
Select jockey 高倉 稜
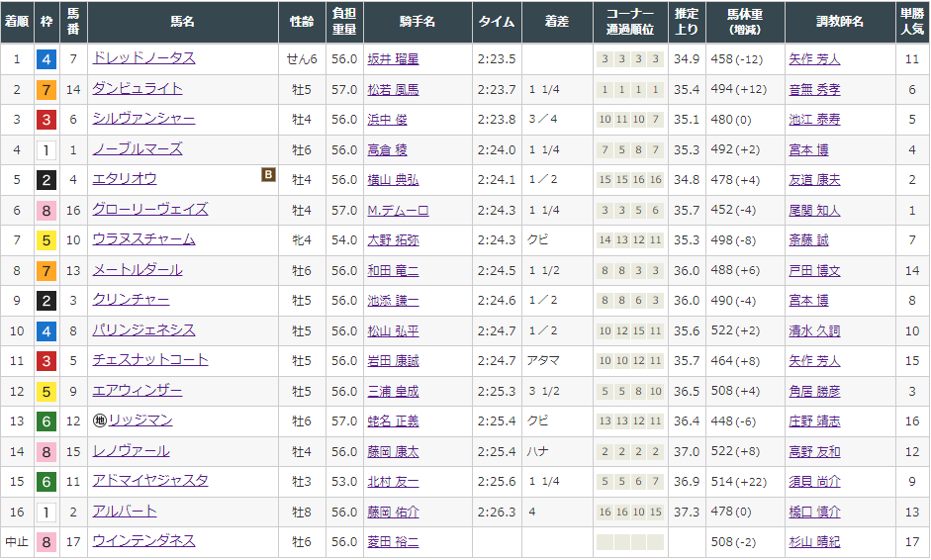387,150
